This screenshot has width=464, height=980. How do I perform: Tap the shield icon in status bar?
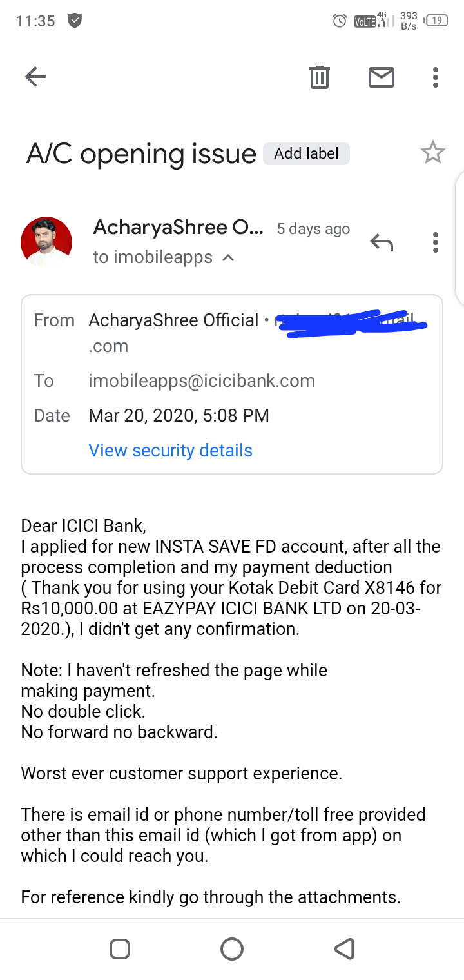pyautogui.click(x=75, y=21)
